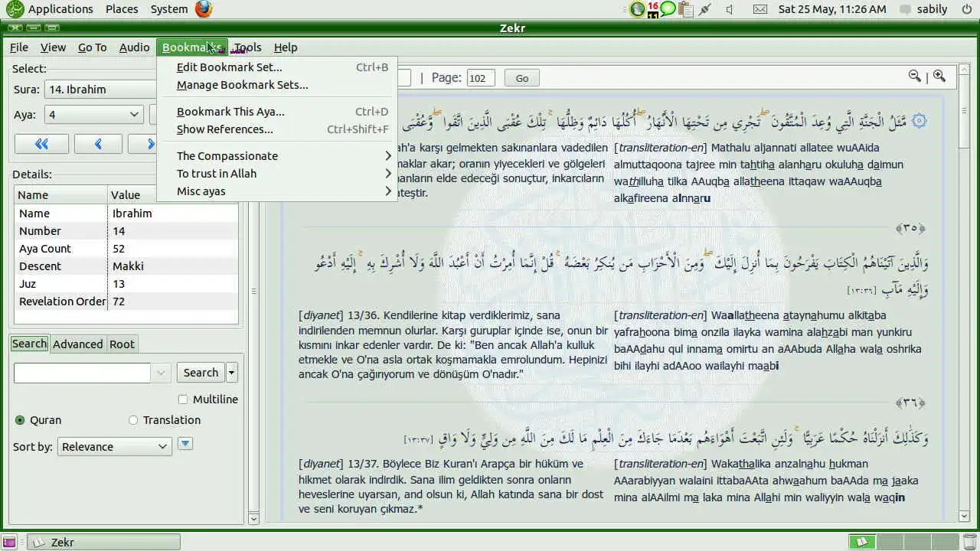Switch to the Root search tab
980x551 pixels.
[x=122, y=344]
